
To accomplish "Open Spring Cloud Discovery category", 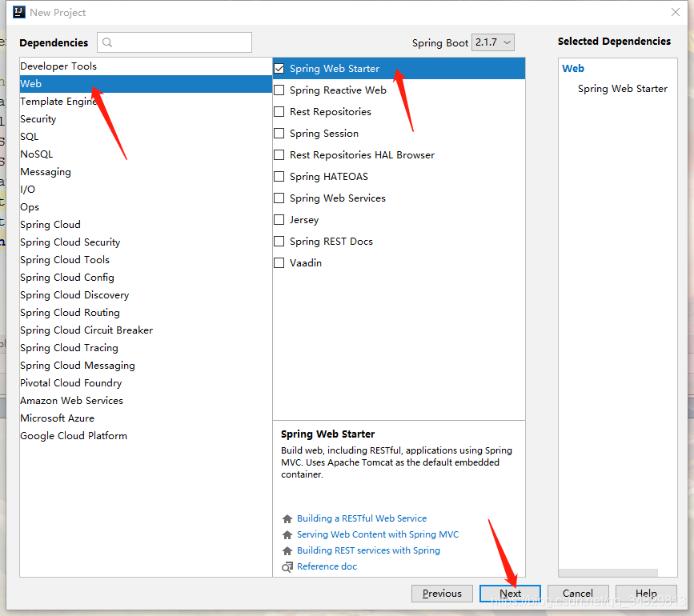I will tap(146, 295).
